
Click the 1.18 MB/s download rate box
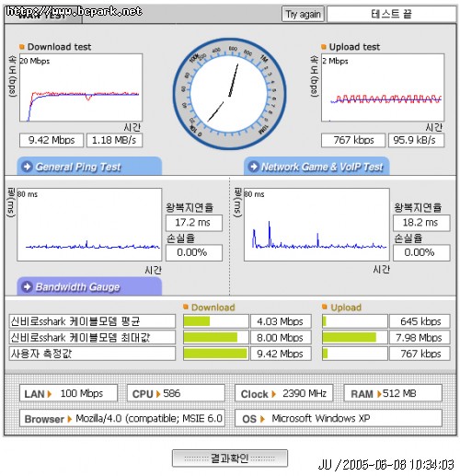coord(114,140)
